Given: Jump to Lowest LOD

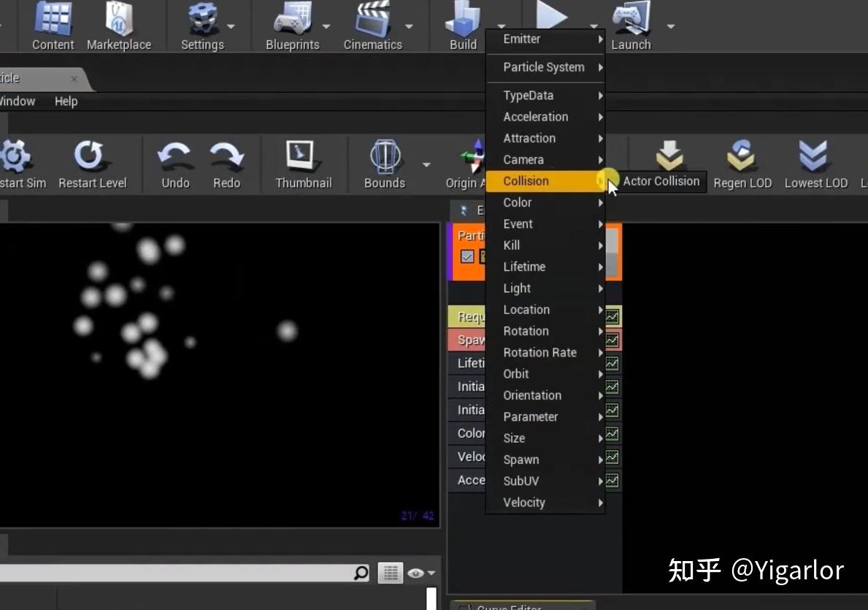Looking at the screenshot, I should pyautogui.click(x=814, y=156).
